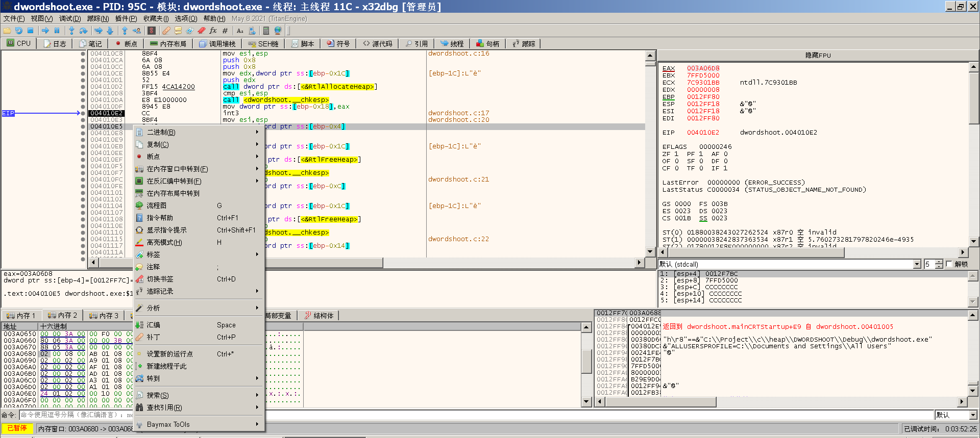Click the phone-with-arrow toolbar icon
Image resolution: width=980 pixels, height=438 pixels.
click(x=252, y=31)
